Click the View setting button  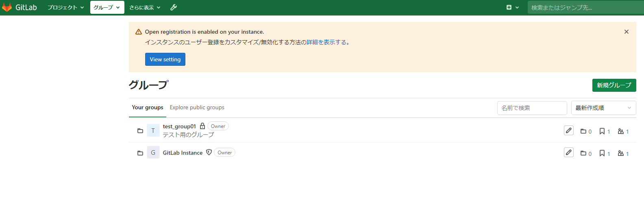coord(165,59)
